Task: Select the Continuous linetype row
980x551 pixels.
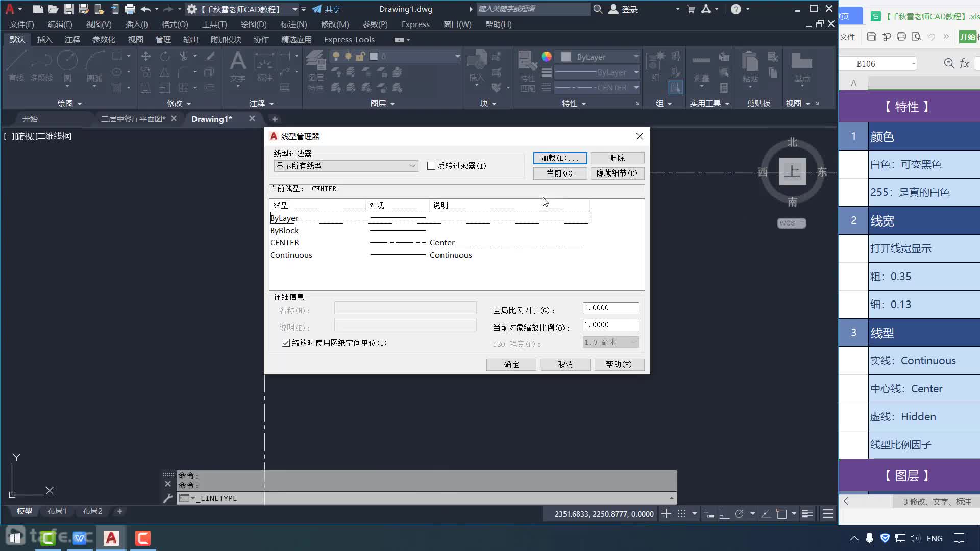Action: (429, 255)
